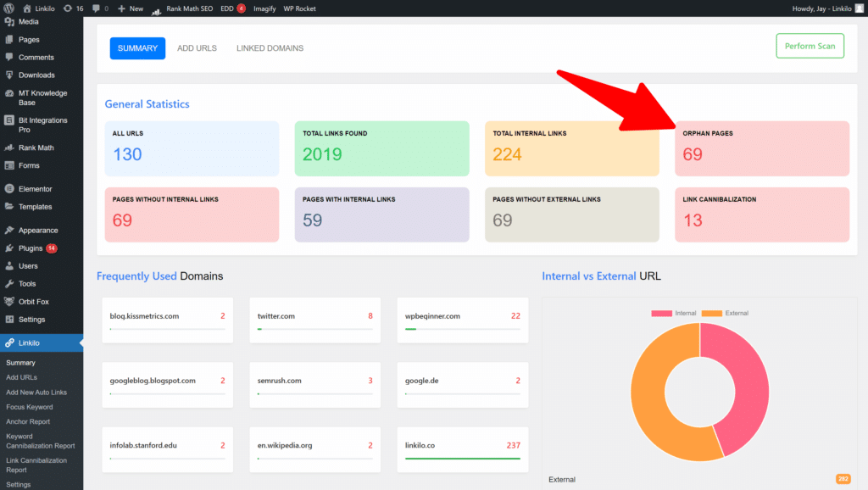Image resolution: width=868 pixels, height=490 pixels.
Task: Open Summary in the Linkilo submenu
Action: click(x=20, y=363)
